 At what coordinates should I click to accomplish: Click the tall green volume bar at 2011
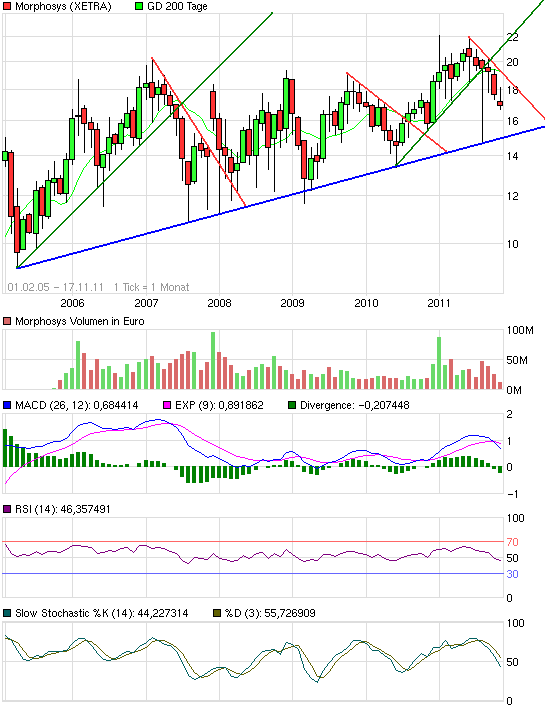coord(439,363)
